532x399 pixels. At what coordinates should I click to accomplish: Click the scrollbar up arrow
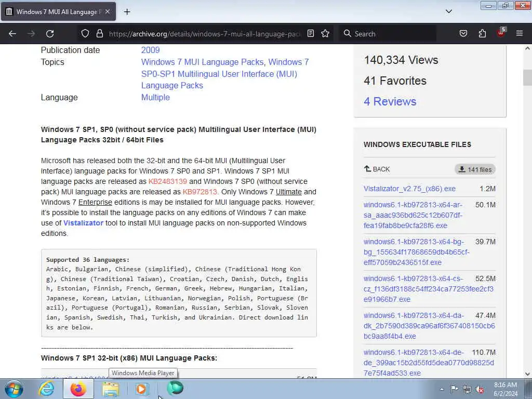pos(527,48)
